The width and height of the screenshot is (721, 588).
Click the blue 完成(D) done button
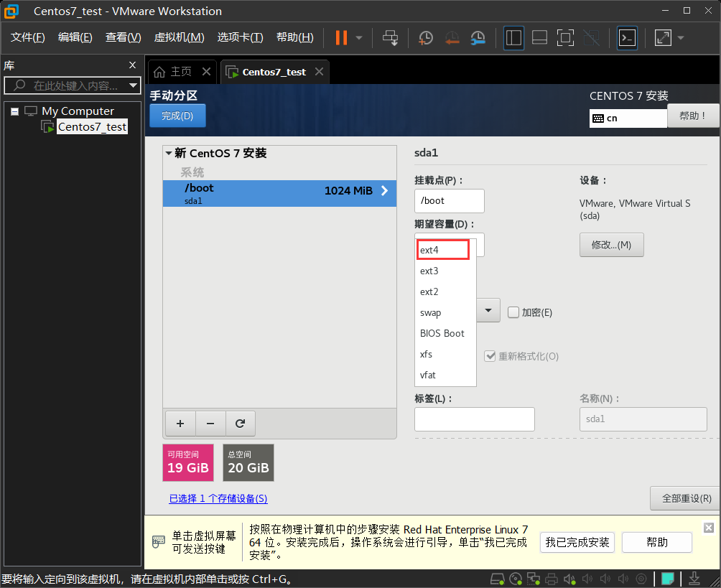[x=177, y=116]
